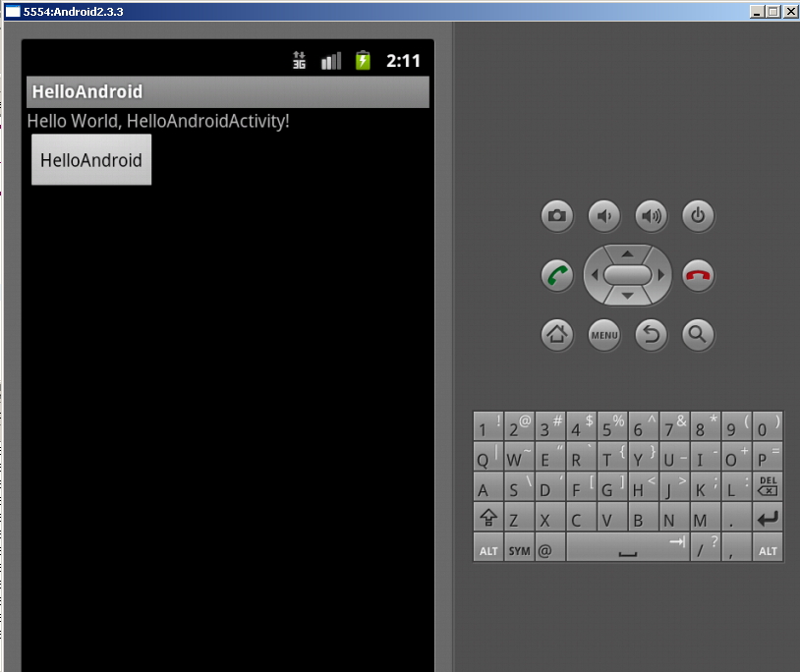
Task: Click the 'Hello World, HelloAndroidActivity!' text
Action: point(158,122)
